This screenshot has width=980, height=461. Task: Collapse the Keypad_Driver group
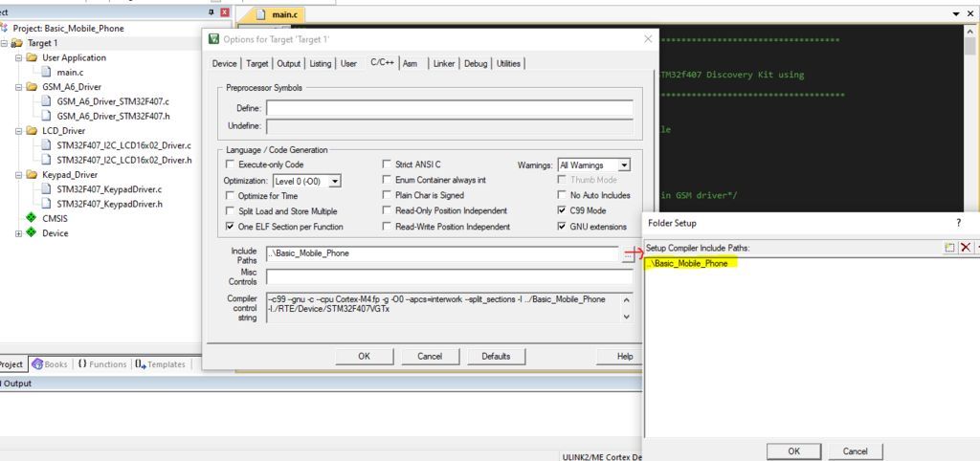pos(18,174)
